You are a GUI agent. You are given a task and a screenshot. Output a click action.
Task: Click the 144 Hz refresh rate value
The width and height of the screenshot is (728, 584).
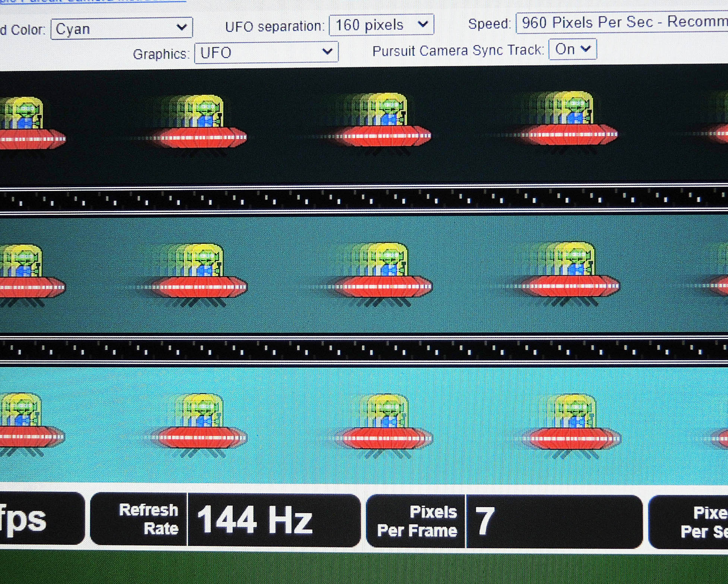[255, 520]
